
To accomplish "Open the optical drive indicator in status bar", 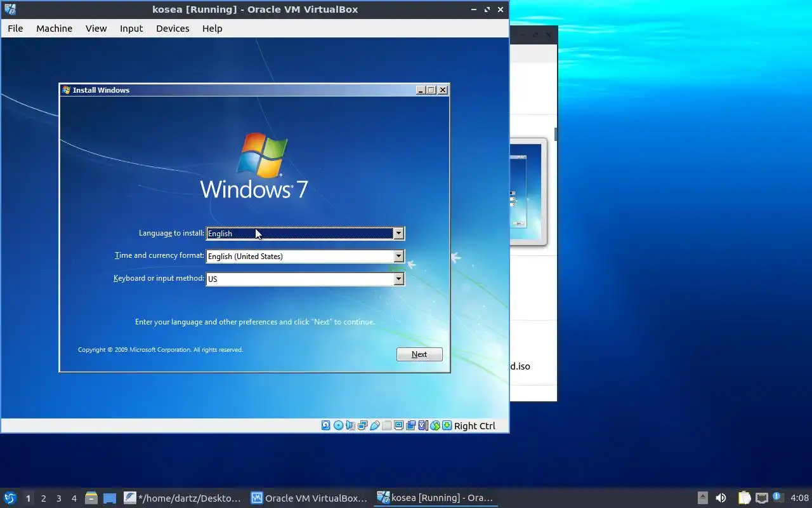I will [x=338, y=425].
